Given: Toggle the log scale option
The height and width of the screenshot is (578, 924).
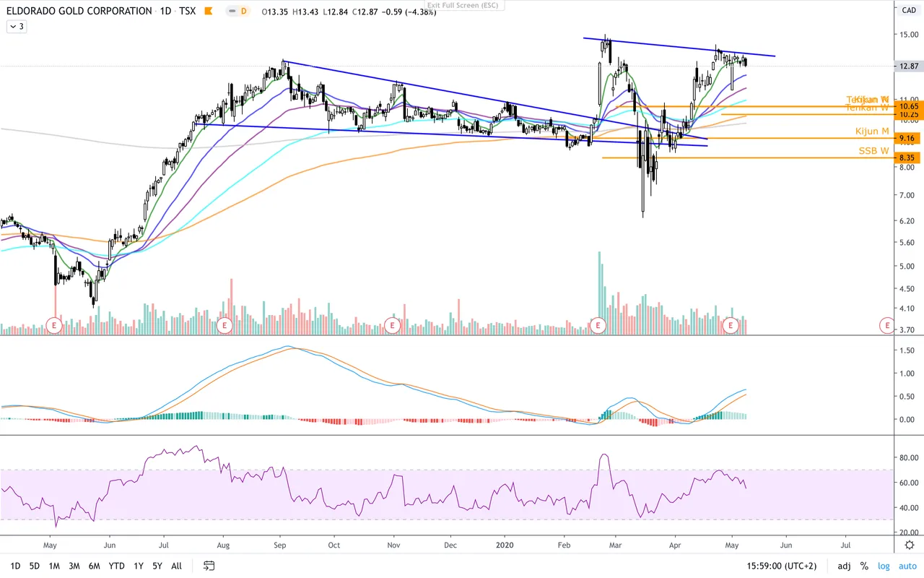Looking at the screenshot, I should 884,566.
